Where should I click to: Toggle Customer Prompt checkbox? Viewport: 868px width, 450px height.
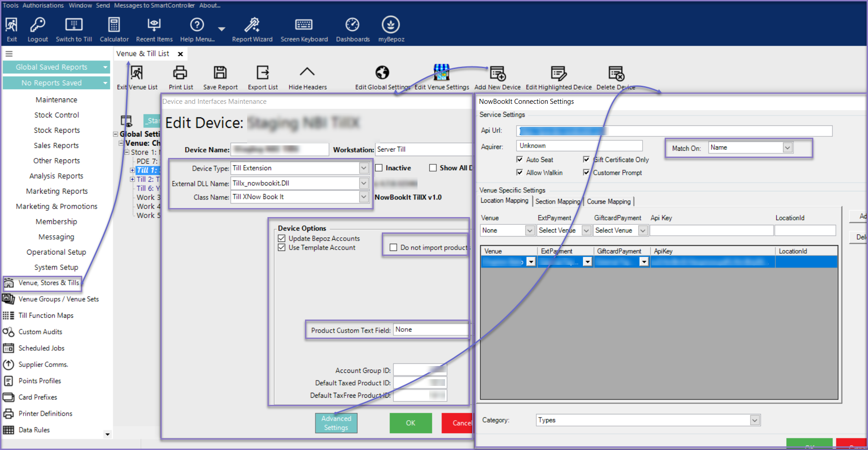pos(586,172)
